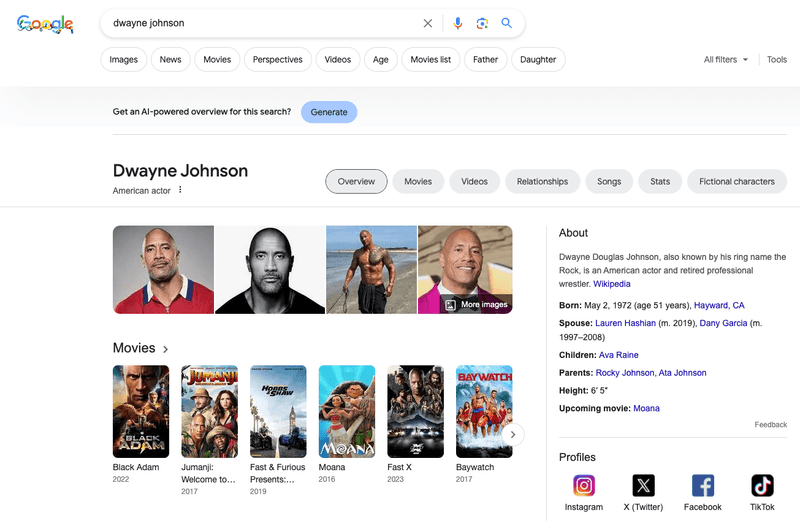
Task: Select the Fictional characters tab
Action: click(x=737, y=182)
